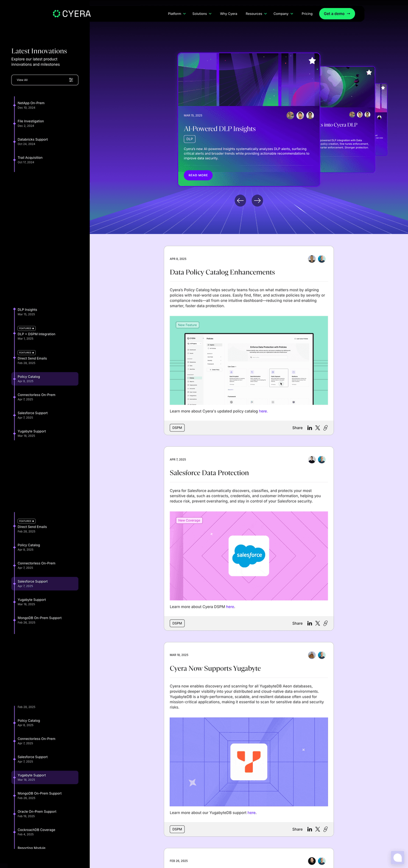Viewport: 408px width, 868px height.
Task: Select highlighted Yugabyte Support timeline entry
Action: (45, 777)
